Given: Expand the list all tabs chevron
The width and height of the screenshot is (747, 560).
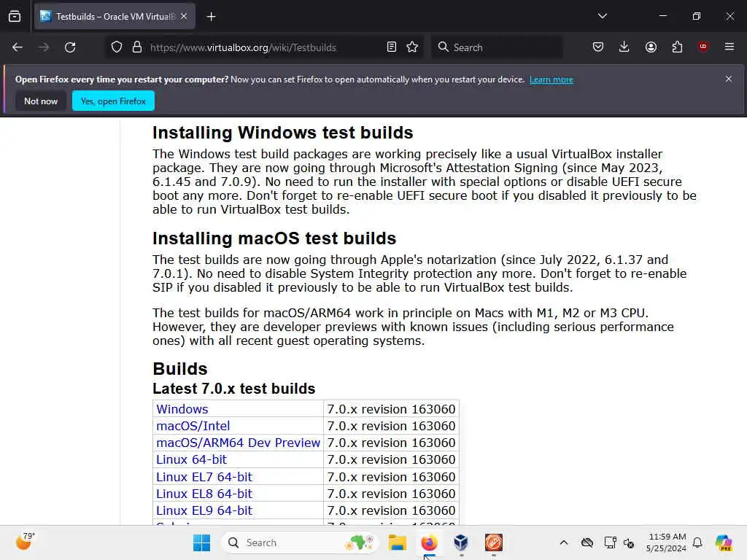Looking at the screenshot, I should pos(602,16).
